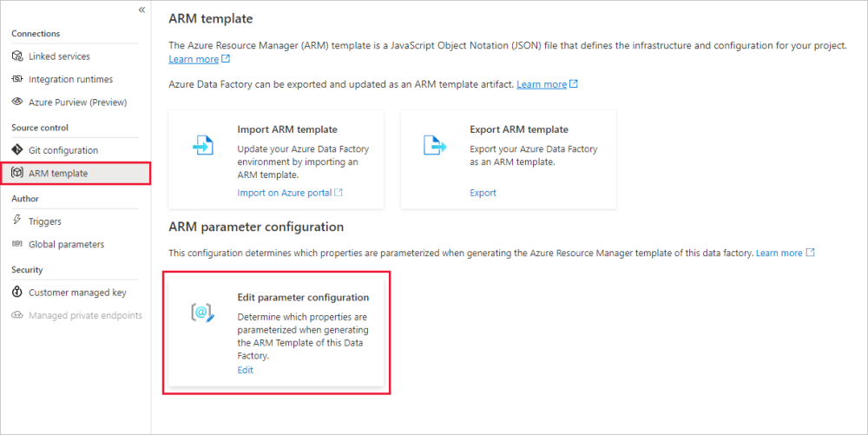Click the Git configuration diamond icon
This screenshot has width=868, height=435.
[17, 150]
